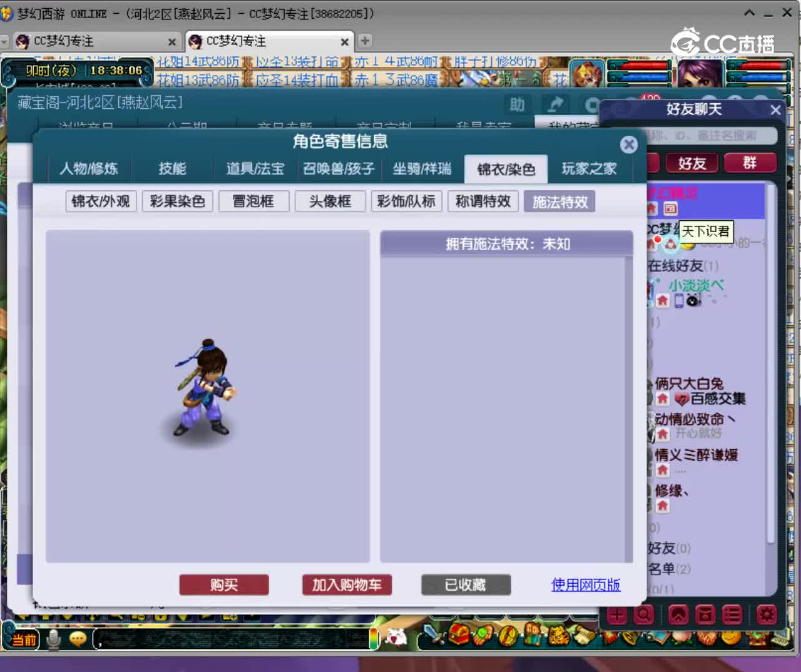Click the journal icon under 梦幻精灵
The height and width of the screenshot is (672, 801).
[670, 208]
